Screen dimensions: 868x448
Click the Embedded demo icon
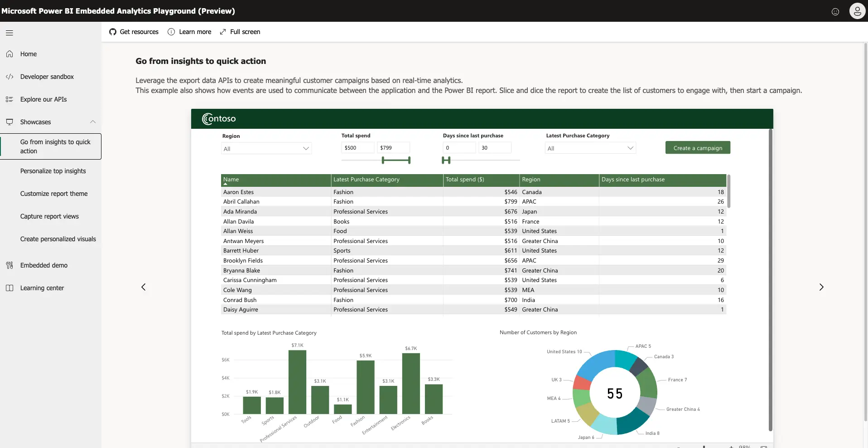[10, 265]
